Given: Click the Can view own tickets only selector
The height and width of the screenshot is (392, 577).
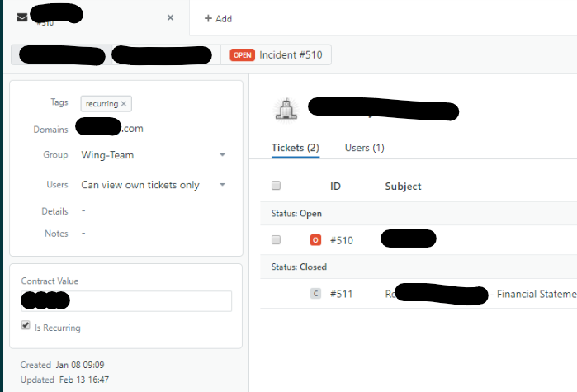Looking at the screenshot, I should tap(153, 185).
